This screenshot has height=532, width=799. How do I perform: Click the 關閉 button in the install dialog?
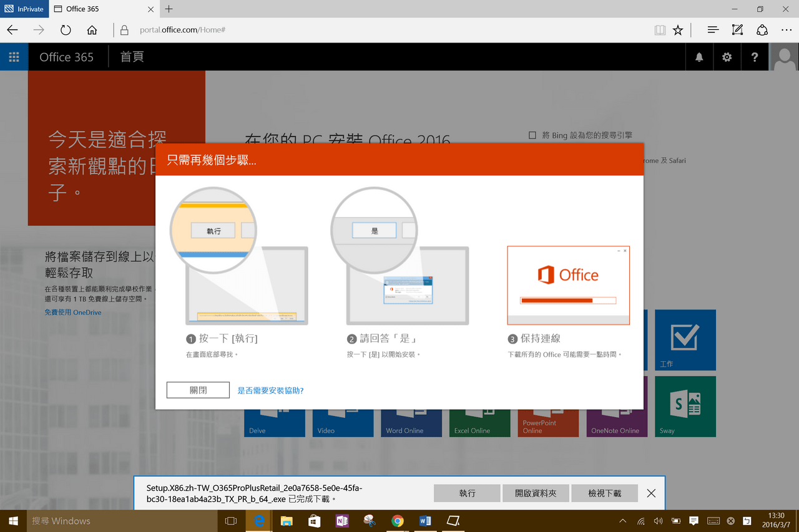[x=198, y=390]
